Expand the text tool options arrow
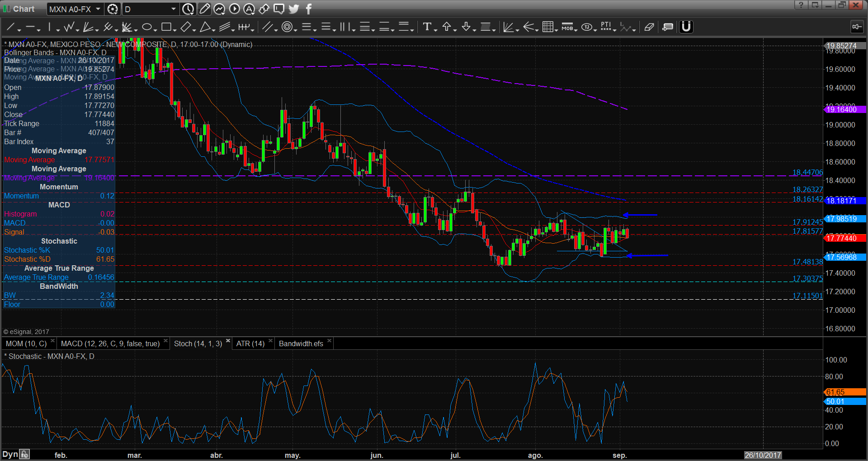Image resolution: width=868 pixels, height=461 pixels. pyautogui.click(x=435, y=30)
